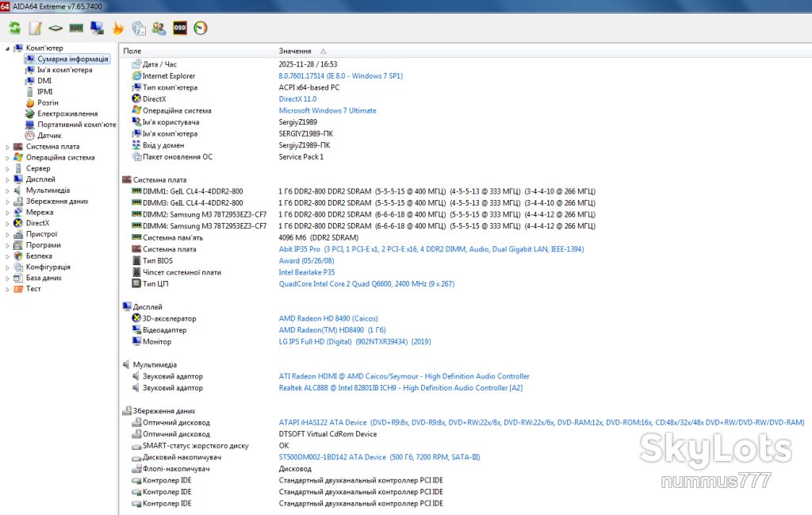Select the Конфігурація tree category
Image resolution: width=812 pixels, height=515 pixels.
[48, 267]
